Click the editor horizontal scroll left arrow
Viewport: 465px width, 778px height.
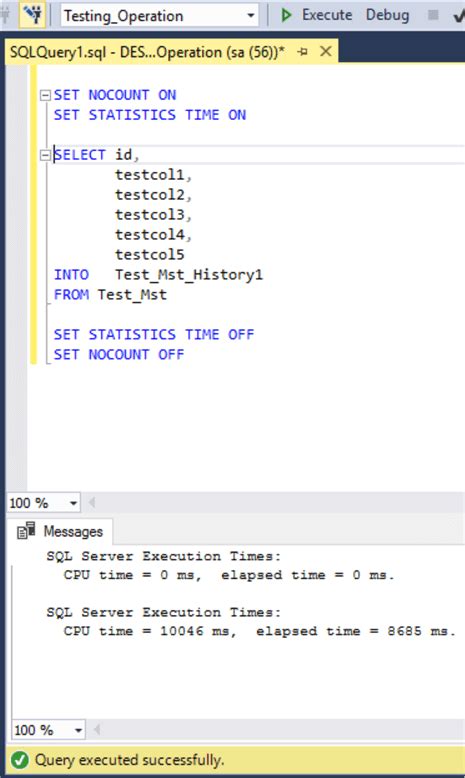pyautogui.click(x=92, y=503)
